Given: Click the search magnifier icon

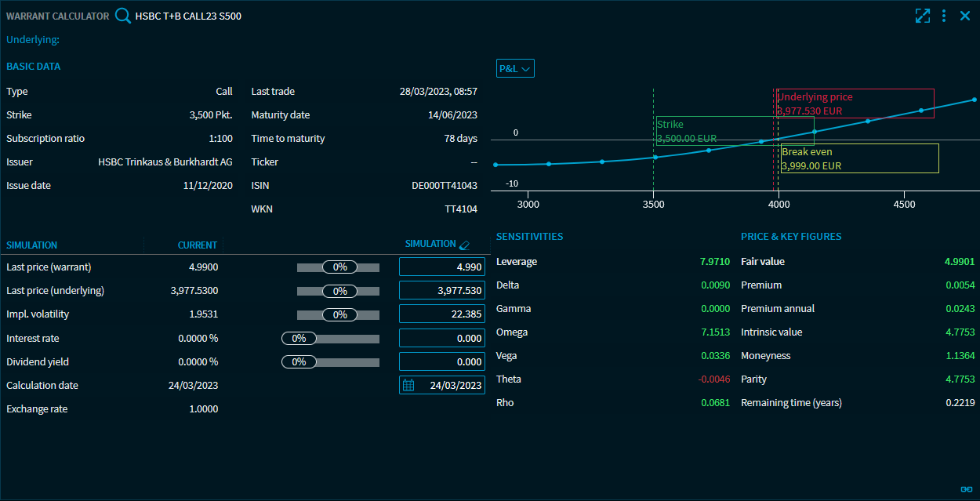Looking at the screenshot, I should click(122, 16).
